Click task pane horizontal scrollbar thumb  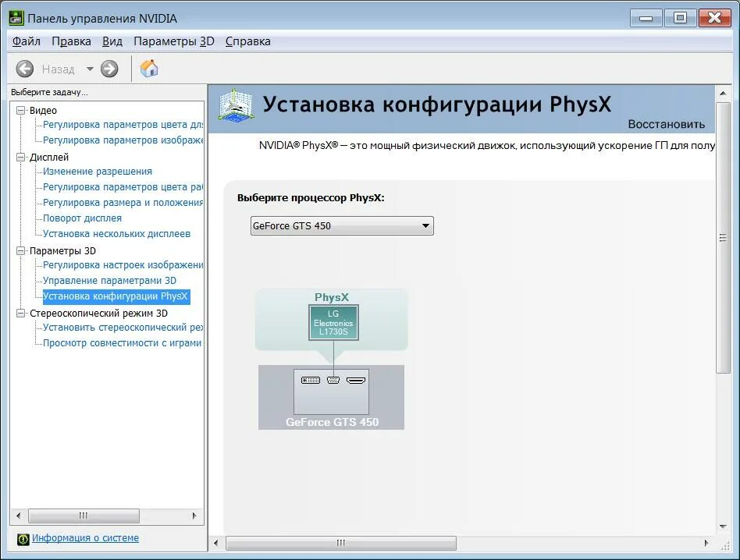pyautogui.click(x=84, y=516)
